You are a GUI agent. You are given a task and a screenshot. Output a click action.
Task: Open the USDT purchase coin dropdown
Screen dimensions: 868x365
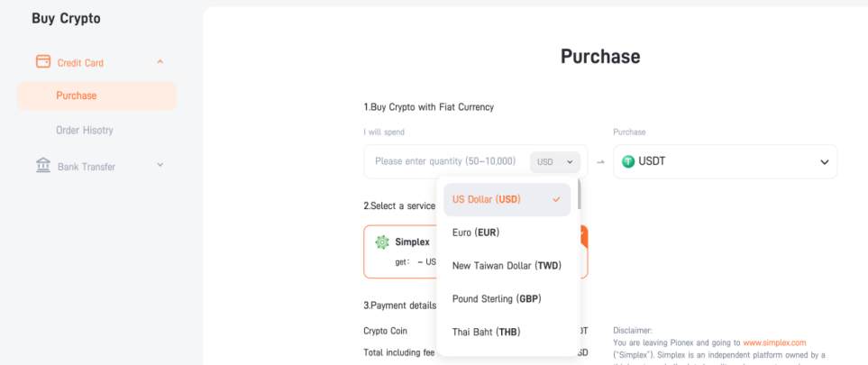[726, 161]
